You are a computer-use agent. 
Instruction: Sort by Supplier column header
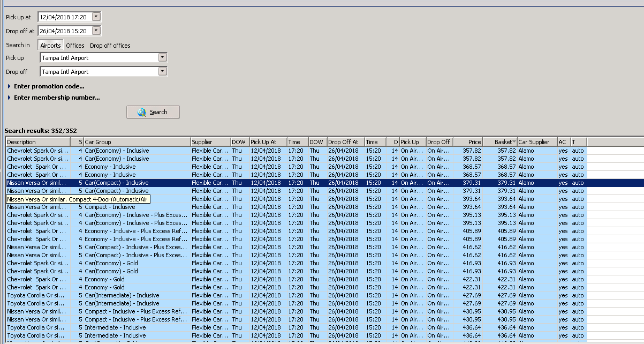pyautogui.click(x=210, y=142)
